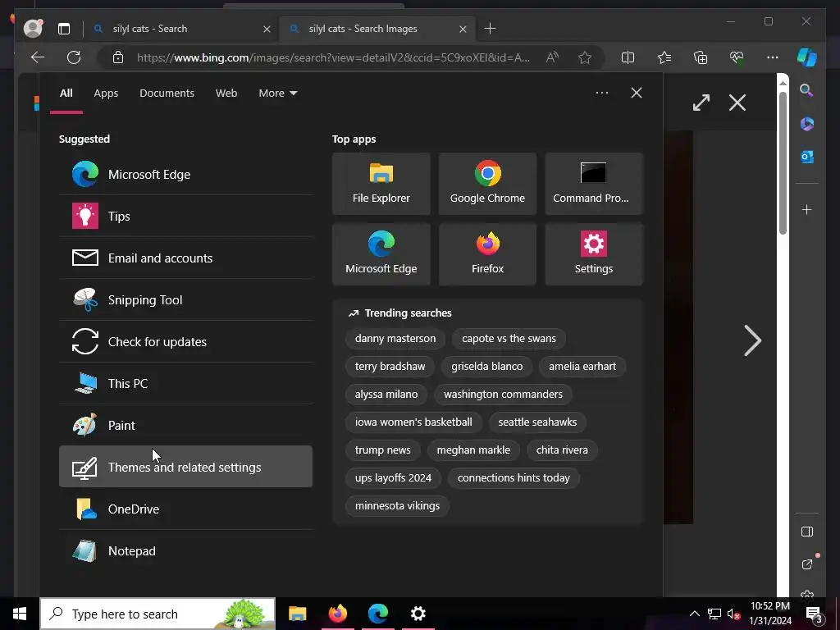Screen dimensions: 840x630
Task: Click the Bing page vertical scrollbar
Action: coord(783,163)
